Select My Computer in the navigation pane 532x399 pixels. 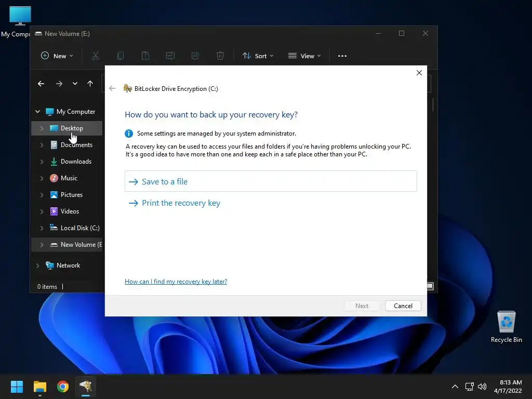[76, 112]
